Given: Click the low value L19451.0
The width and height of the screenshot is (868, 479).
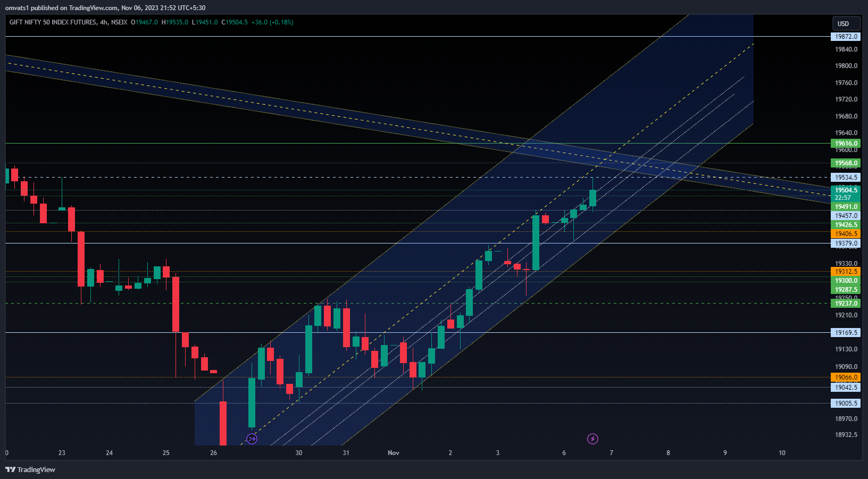Looking at the screenshot, I should pyautogui.click(x=205, y=22).
